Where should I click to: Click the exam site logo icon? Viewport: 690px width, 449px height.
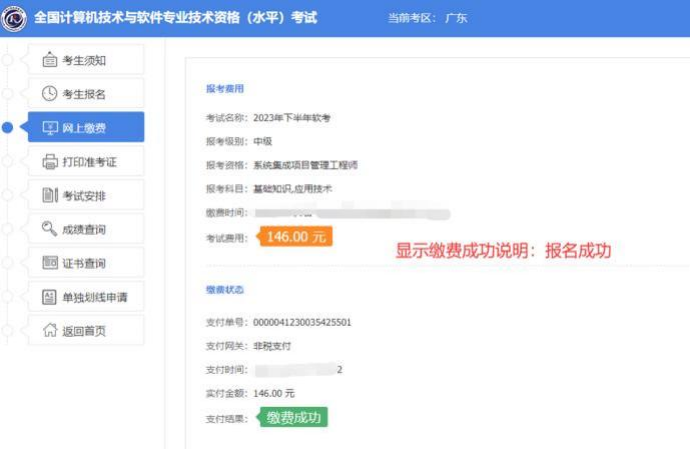click(14, 18)
